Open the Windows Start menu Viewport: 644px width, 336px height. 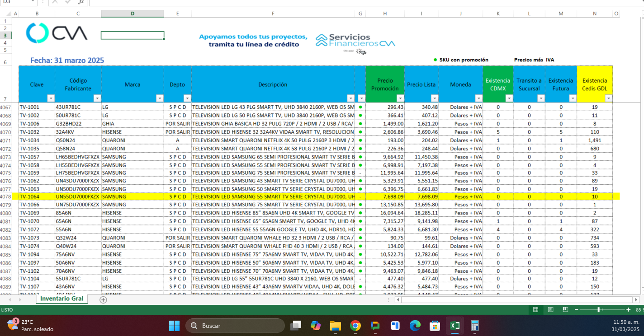coord(174,326)
